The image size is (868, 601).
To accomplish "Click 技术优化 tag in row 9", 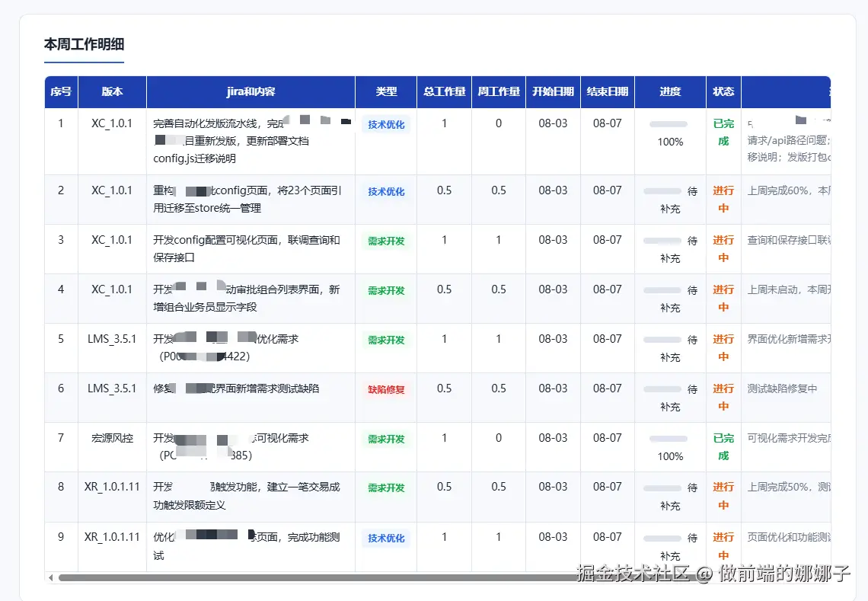I will [386, 538].
